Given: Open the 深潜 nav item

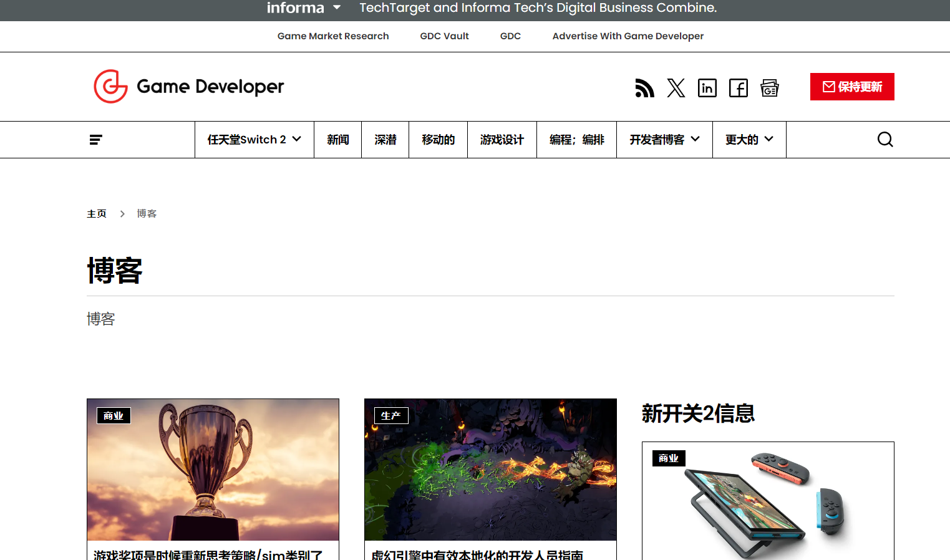Looking at the screenshot, I should 385,140.
